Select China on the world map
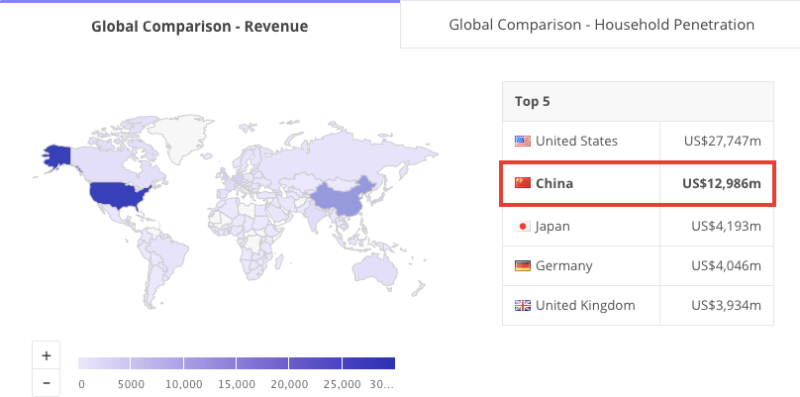 point(339,197)
